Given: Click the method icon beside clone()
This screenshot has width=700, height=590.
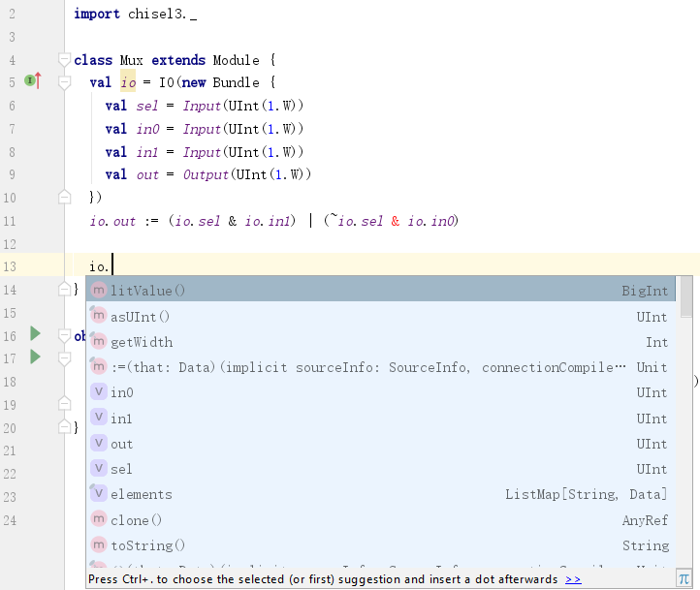Looking at the screenshot, I should point(98,518).
